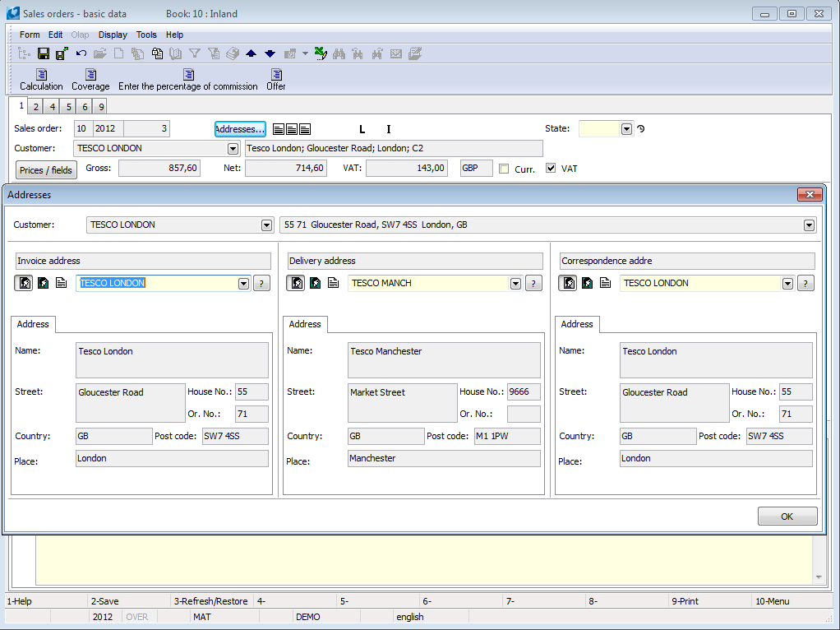840x630 pixels.
Task: Move to previous record with up arrow
Action: point(252,53)
